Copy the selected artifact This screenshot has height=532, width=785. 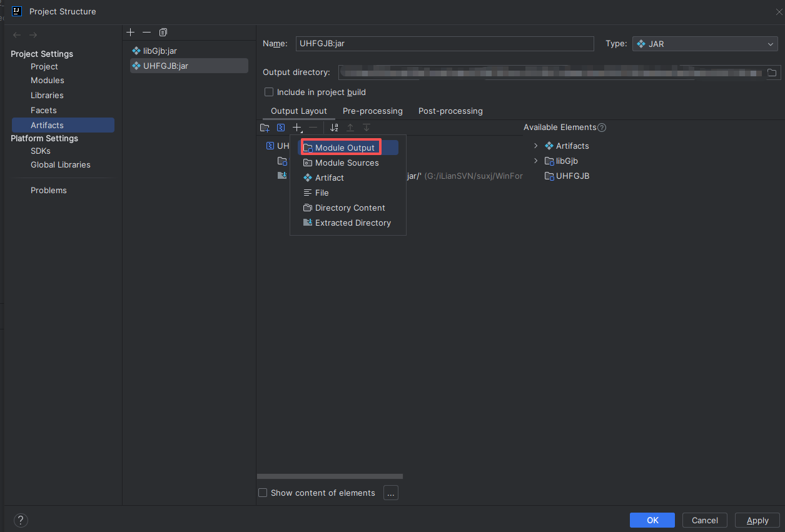coord(163,32)
